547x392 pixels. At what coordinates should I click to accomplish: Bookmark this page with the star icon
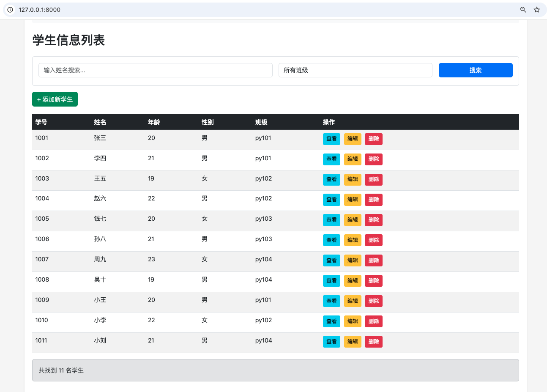pos(537,10)
